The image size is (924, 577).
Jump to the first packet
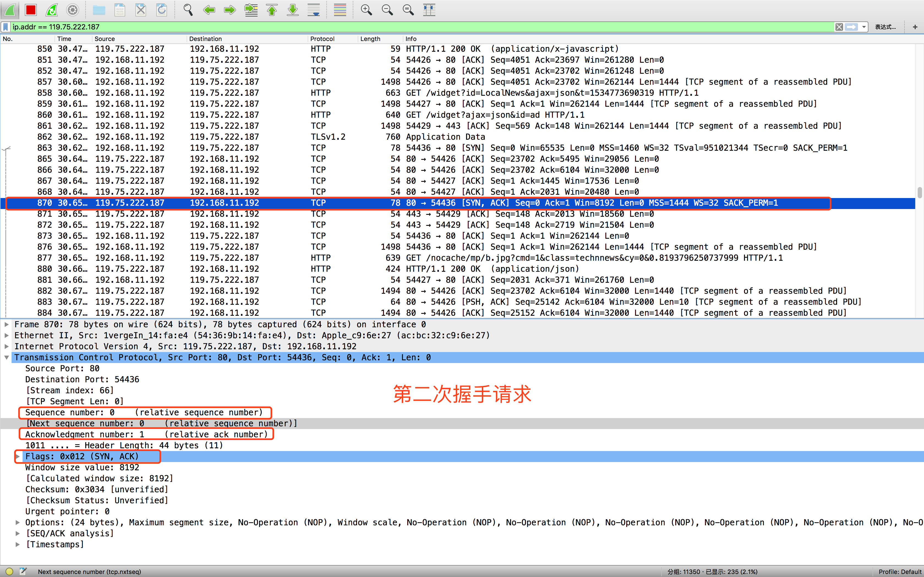272,10
